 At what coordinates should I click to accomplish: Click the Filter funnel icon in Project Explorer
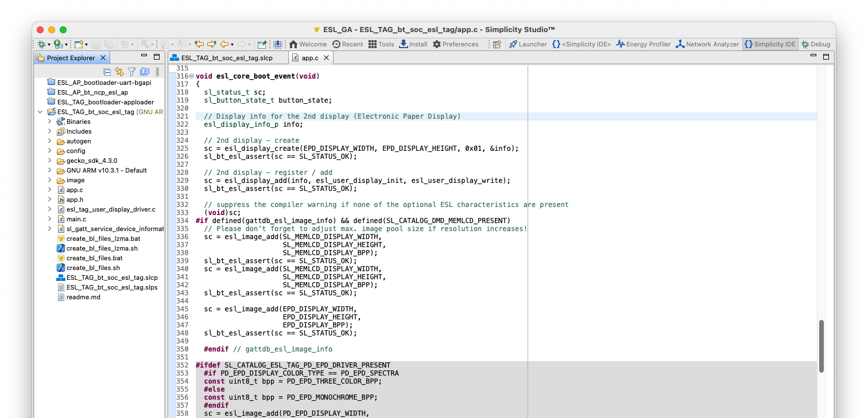(x=131, y=72)
